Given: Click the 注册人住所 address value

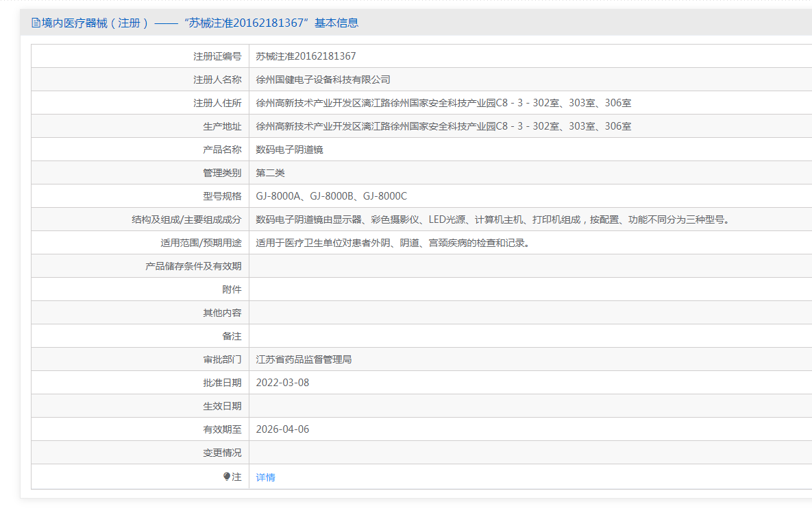Looking at the screenshot, I should tap(443, 103).
